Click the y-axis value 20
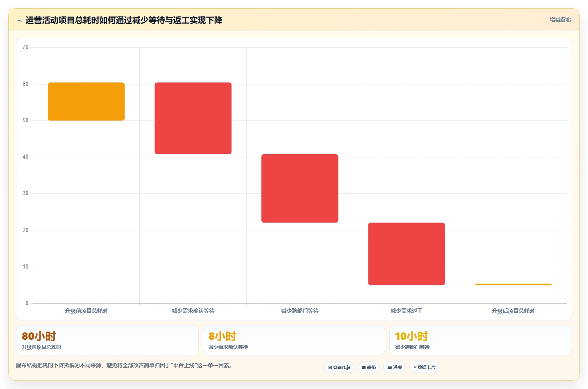Image resolution: width=588 pixels, height=389 pixels. tap(25, 230)
